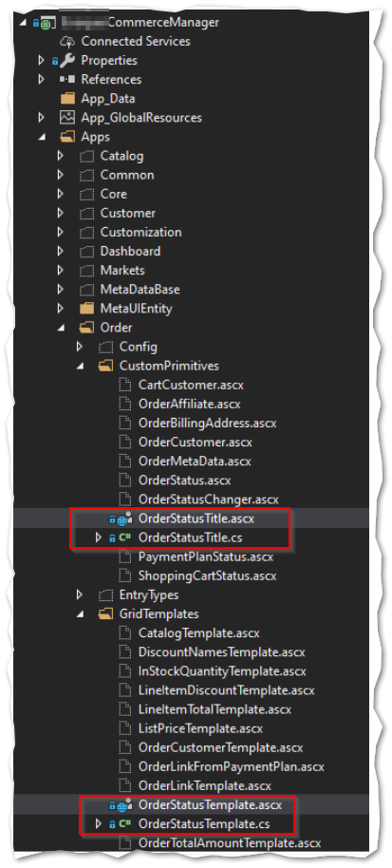Click the MetaUIEntity folder icon
This screenshot has width=392, height=868.
[x=86, y=309]
